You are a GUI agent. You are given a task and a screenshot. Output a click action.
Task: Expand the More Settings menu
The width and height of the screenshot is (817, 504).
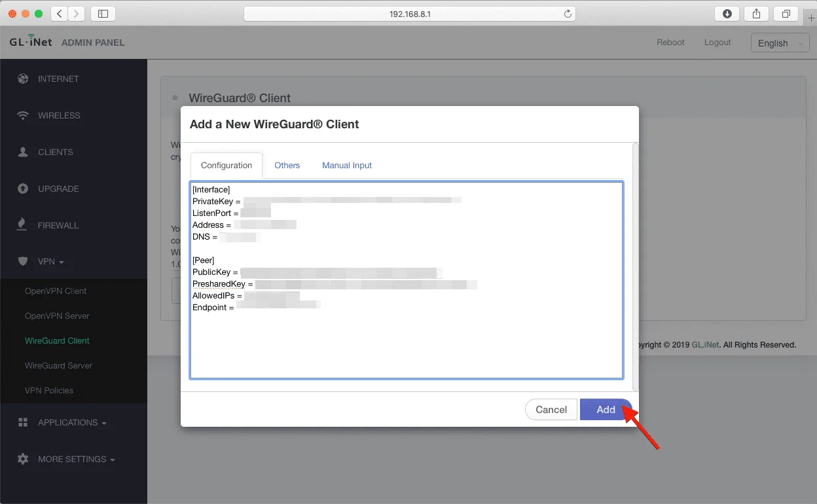(76, 459)
